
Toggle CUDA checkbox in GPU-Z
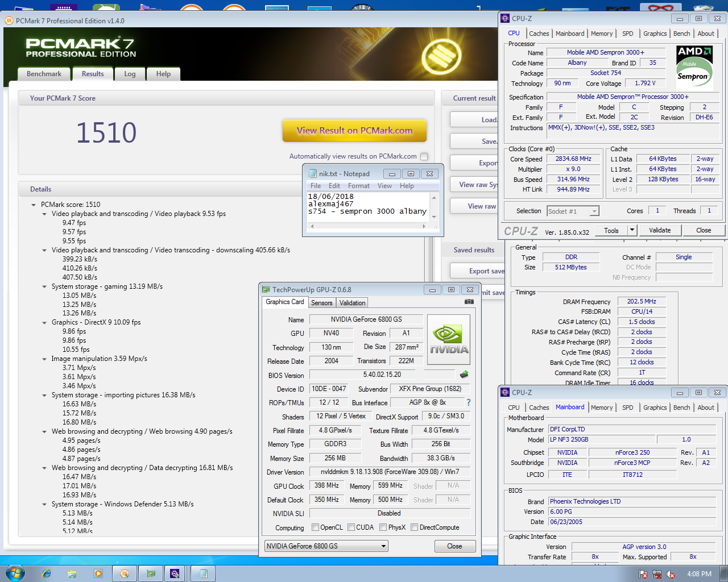point(351,527)
